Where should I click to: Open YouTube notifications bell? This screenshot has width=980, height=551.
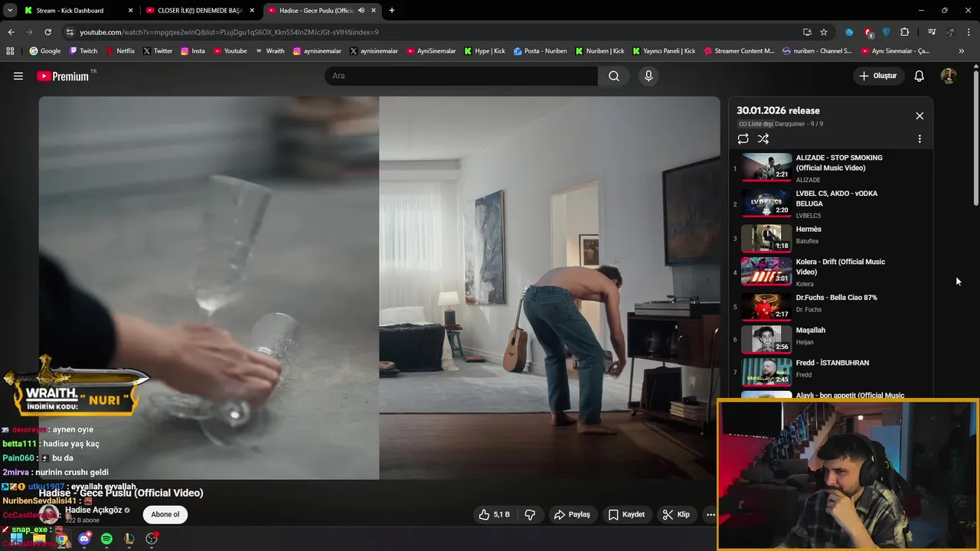920,76
